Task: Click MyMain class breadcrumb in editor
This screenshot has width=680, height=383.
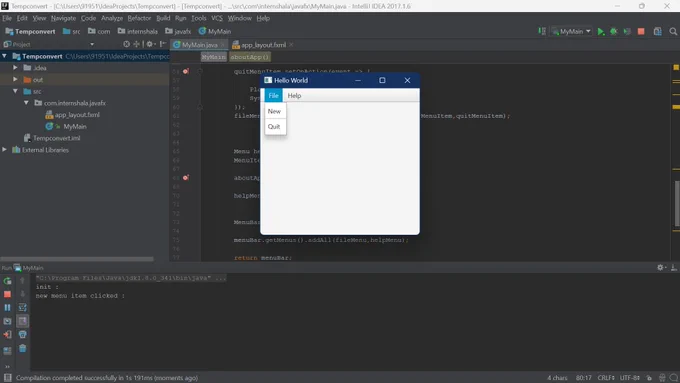Action: (x=213, y=57)
